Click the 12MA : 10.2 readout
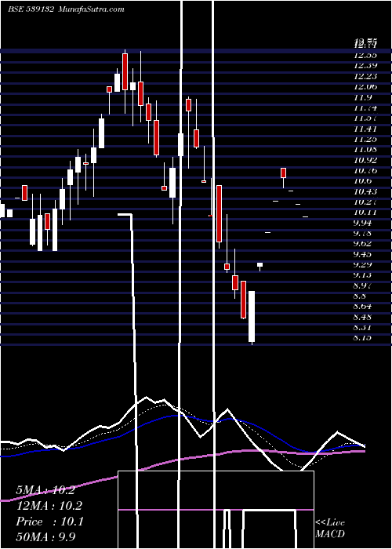 pos(49,506)
